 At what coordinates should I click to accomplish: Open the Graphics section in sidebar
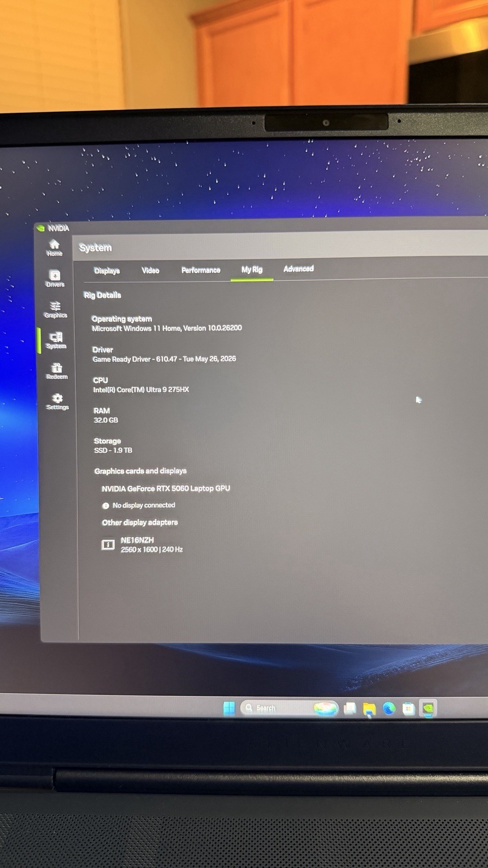(55, 309)
